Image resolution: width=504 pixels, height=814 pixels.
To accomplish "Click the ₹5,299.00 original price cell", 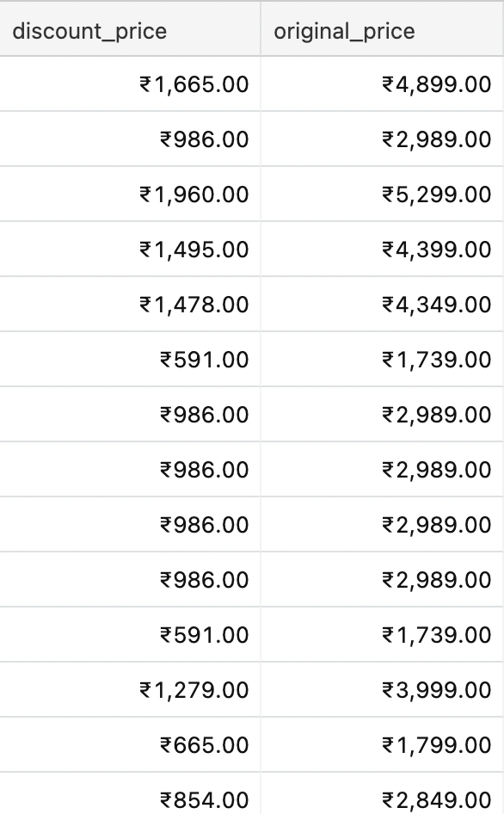I will tap(382, 194).
